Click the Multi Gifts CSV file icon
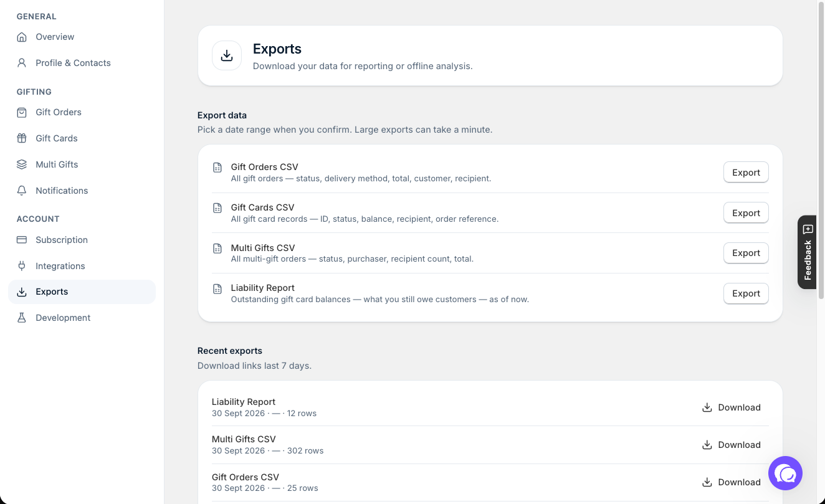 pos(217,249)
